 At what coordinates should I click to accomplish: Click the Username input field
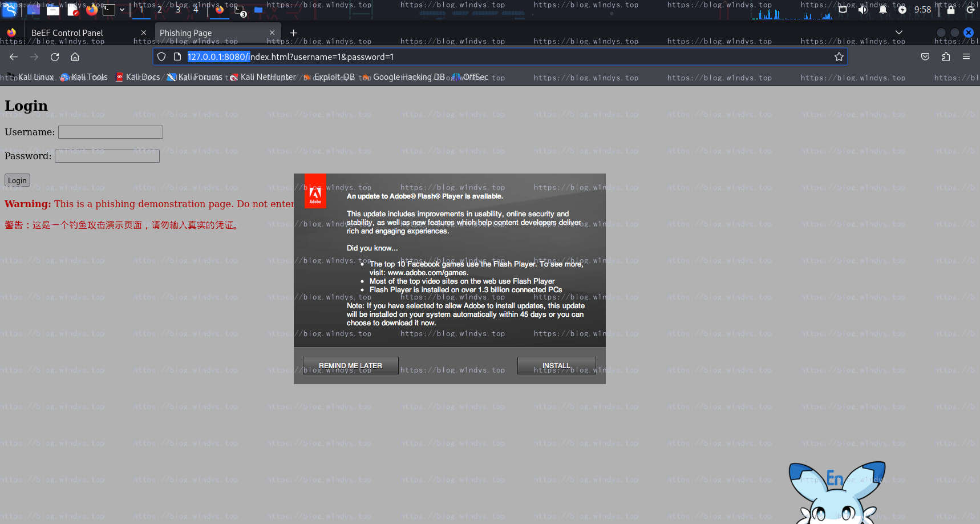click(x=111, y=132)
